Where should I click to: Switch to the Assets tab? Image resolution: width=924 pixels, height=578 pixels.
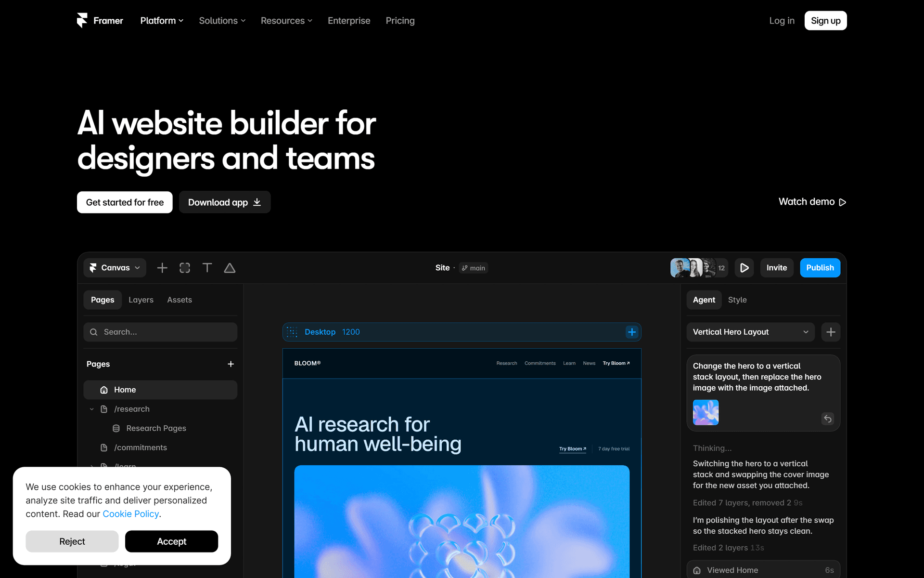[180, 300]
